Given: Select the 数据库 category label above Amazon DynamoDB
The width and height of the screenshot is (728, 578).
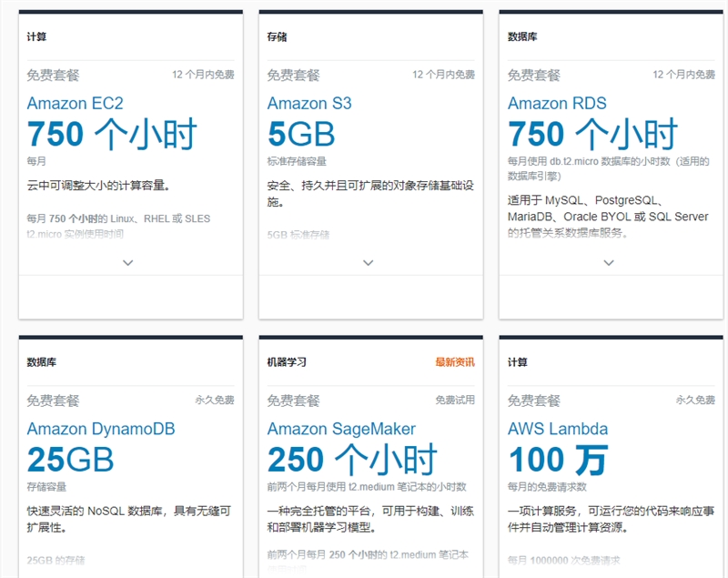Looking at the screenshot, I should pyautogui.click(x=41, y=362).
